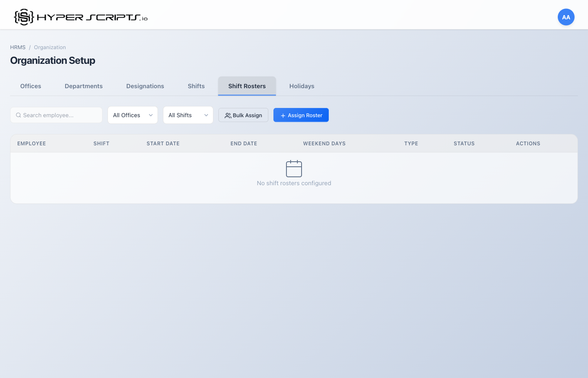Open the AA user avatar menu

coord(566,17)
